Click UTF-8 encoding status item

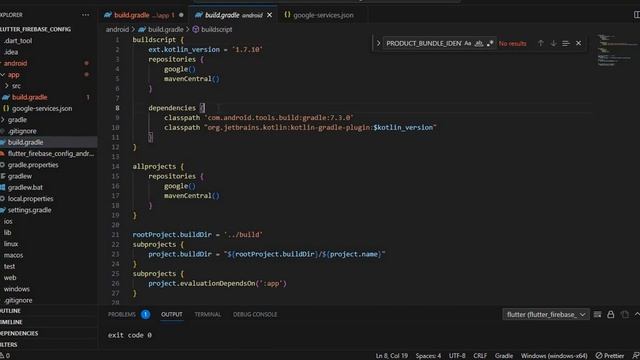[x=457, y=356]
